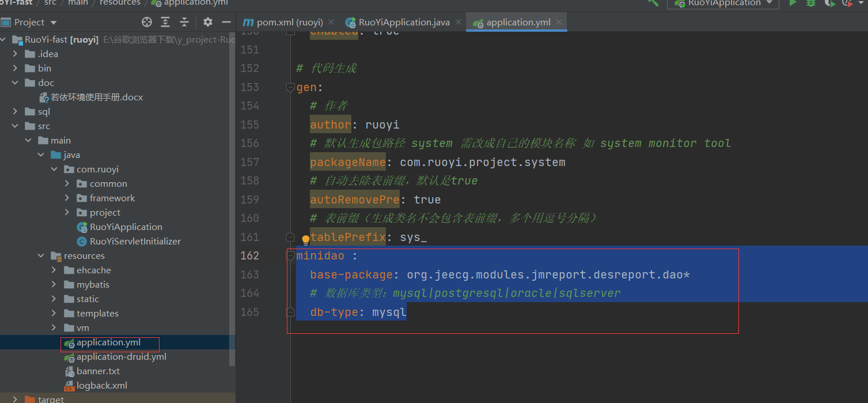Select the vm folder in the tree

83,328
